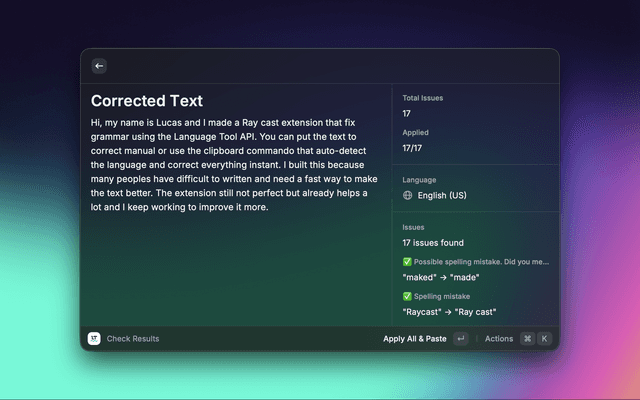Click the Command key icon
This screenshot has height=400, width=640.
pyautogui.click(x=527, y=339)
